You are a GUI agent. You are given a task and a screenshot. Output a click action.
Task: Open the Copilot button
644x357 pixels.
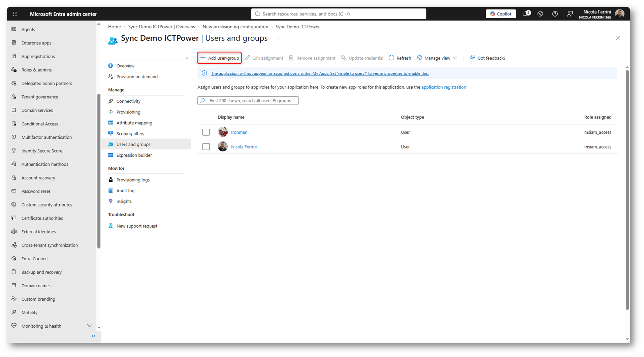pyautogui.click(x=501, y=14)
